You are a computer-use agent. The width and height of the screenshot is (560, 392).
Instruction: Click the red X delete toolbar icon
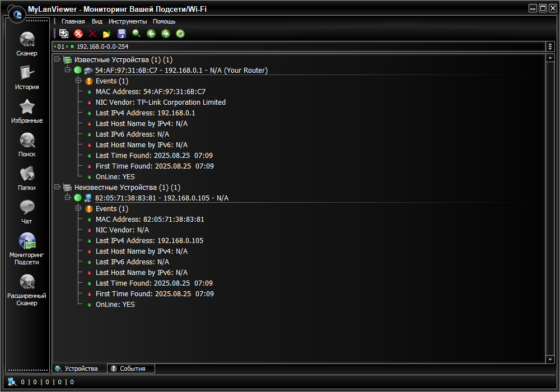(x=92, y=34)
